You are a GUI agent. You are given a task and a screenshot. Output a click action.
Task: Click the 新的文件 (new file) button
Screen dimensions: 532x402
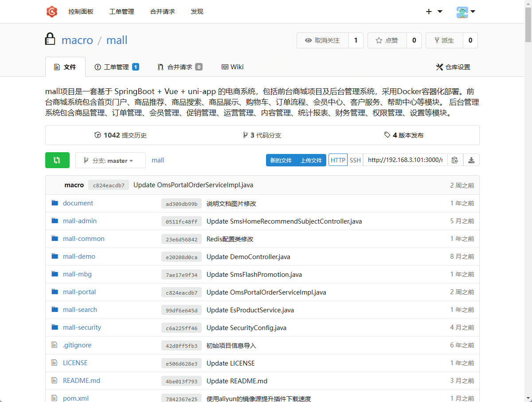(281, 160)
